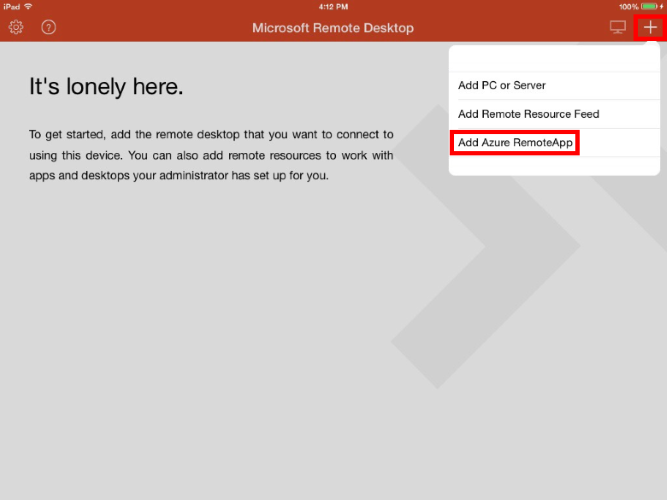Tap the "To get started" paragraph text
The height and width of the screenshot is (500, 667).
click(x=211, y=155)
